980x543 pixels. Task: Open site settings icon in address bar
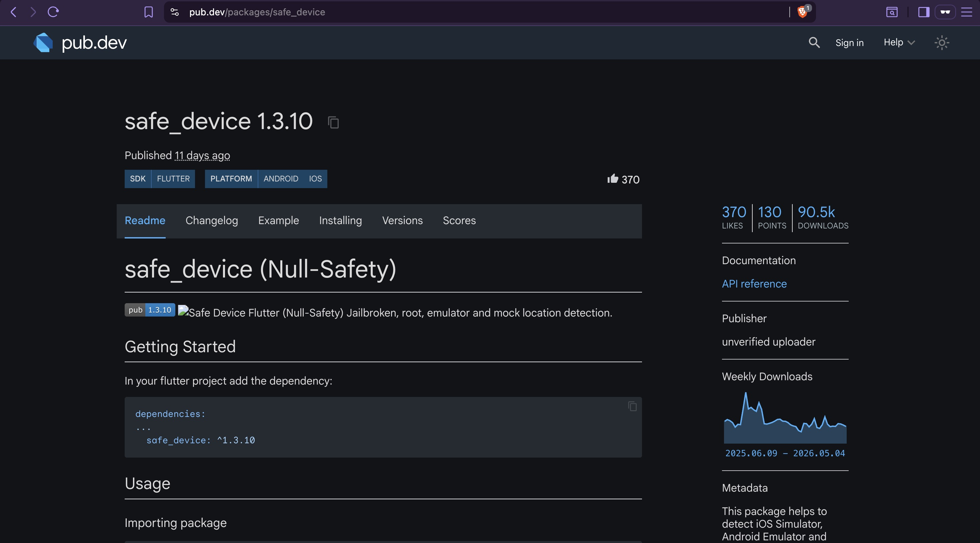pos(175,12)
